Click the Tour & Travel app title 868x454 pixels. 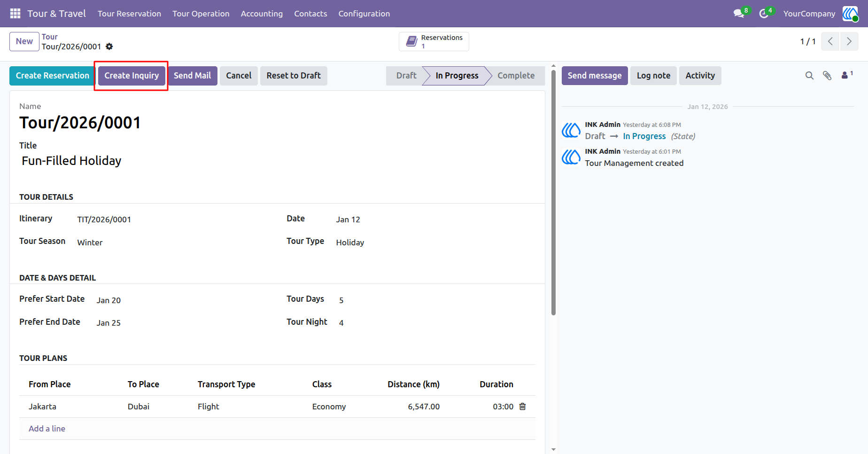point(56,14)
